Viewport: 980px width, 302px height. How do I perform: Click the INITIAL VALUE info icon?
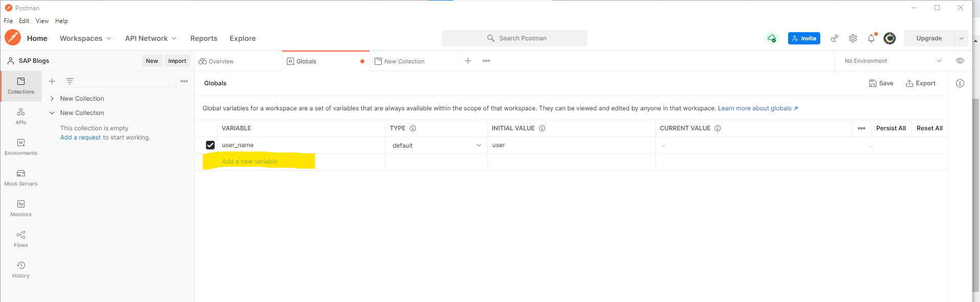point(542,128)
